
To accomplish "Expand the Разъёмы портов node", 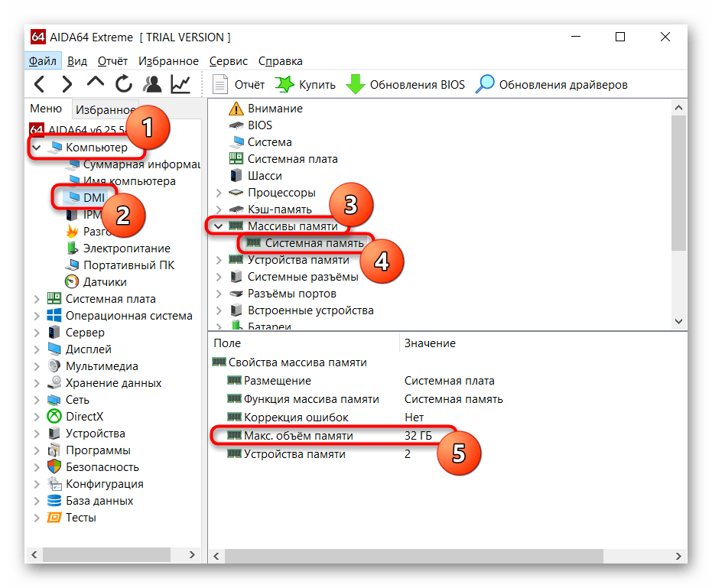I will (x=219, y=294).
